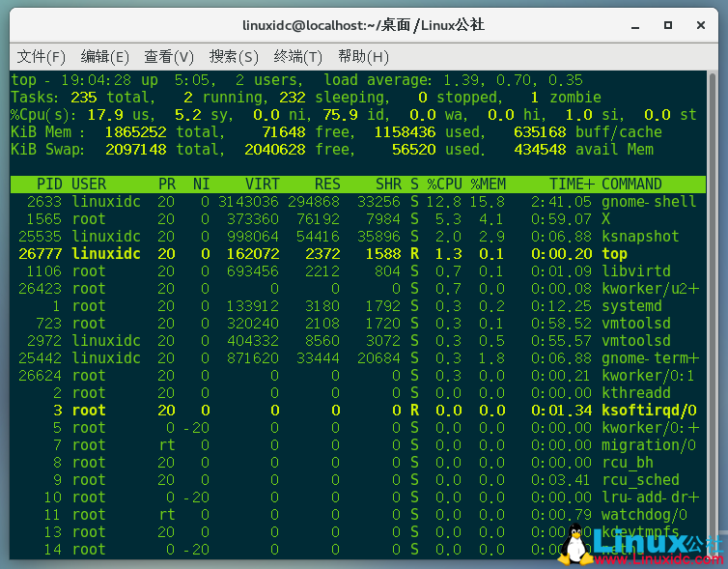The image size is (728, 569).
Task: Click the gnome-term+ command
Action: [x=650, y=358]
